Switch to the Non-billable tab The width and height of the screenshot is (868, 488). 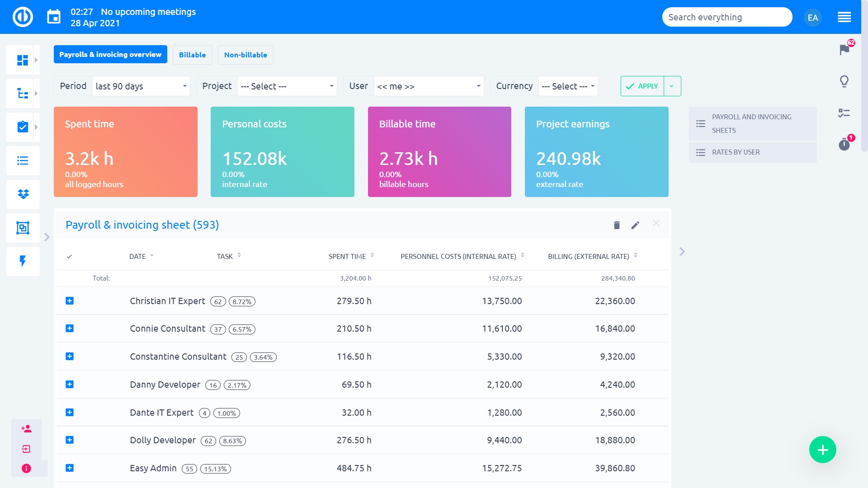(x=245, y=55)
